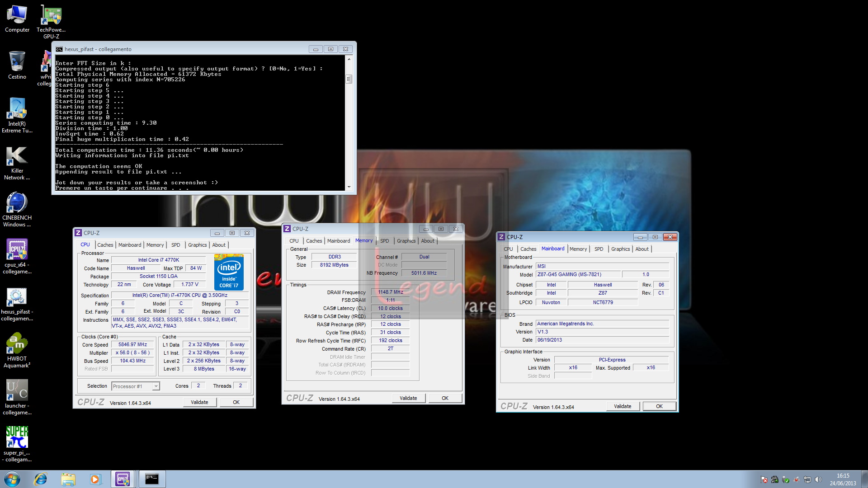Open volume speaker tray icon

tap(818, 479)
